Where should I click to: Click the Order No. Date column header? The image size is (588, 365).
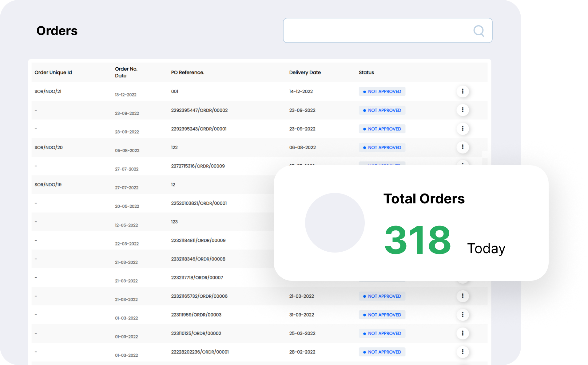(x=126, y=72)
